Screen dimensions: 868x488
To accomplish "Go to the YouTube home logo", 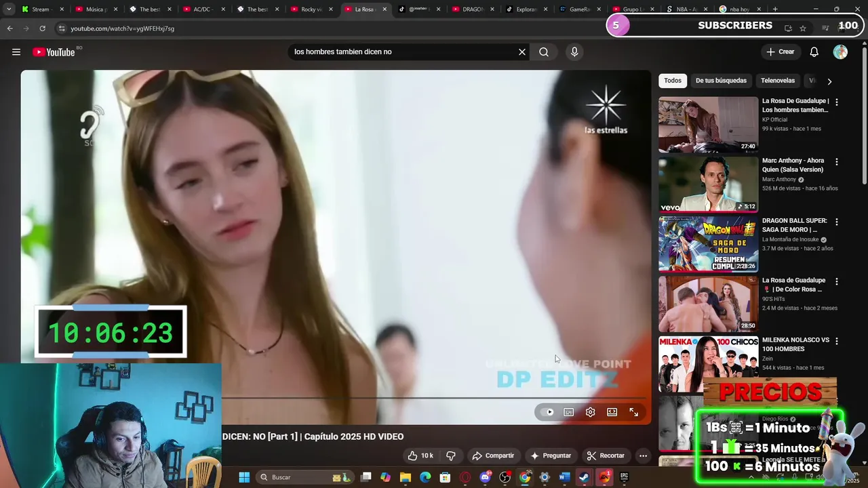I will point(54,52).
